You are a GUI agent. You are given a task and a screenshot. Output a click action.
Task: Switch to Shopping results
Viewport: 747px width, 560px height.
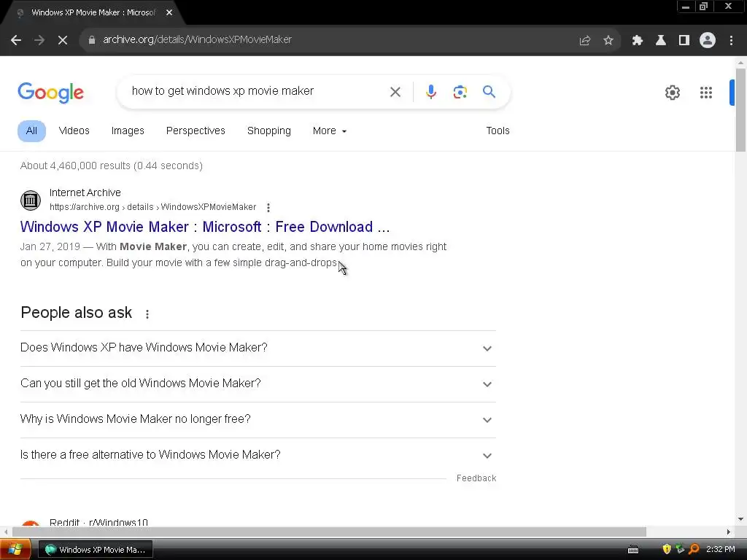click(268, 131)
